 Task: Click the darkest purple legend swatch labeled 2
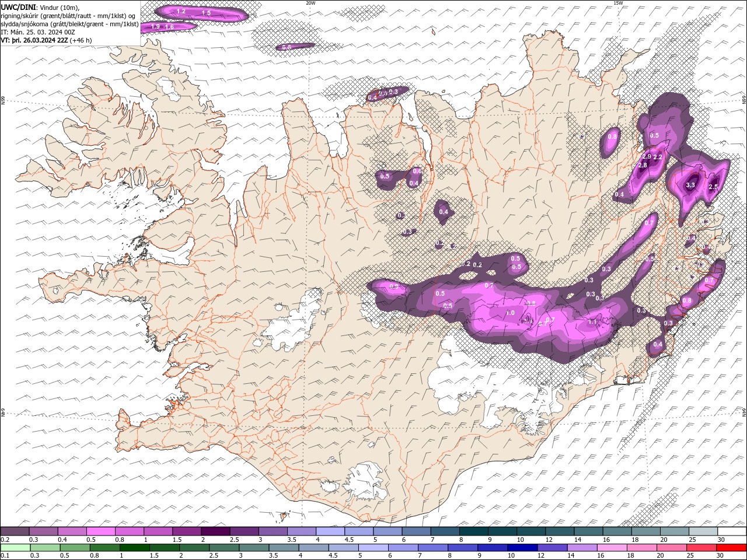(215, 531)
